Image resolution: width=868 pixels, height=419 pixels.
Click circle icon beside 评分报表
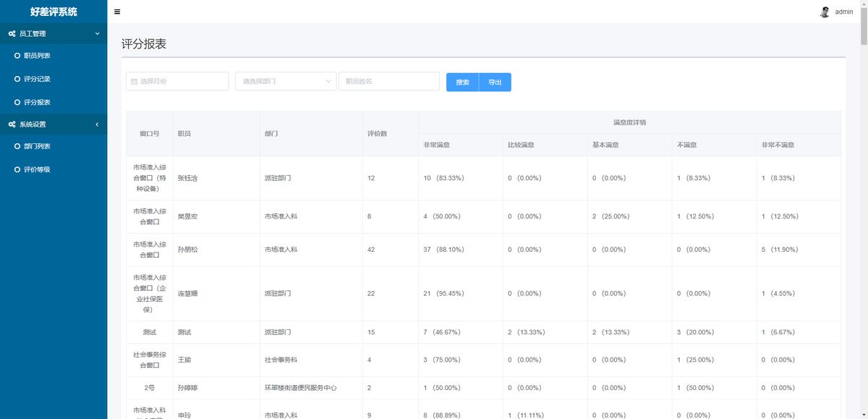click(17, 102)
